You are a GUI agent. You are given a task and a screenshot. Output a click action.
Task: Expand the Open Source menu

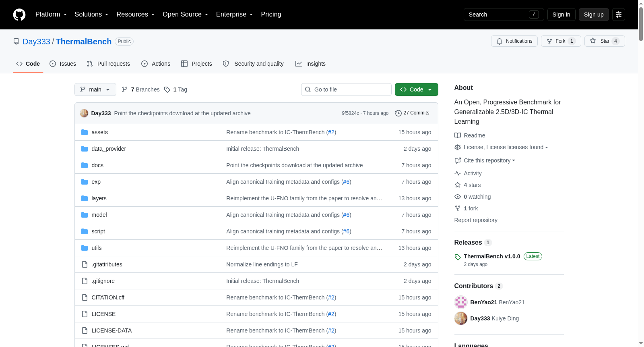click(x=186, y=15)
